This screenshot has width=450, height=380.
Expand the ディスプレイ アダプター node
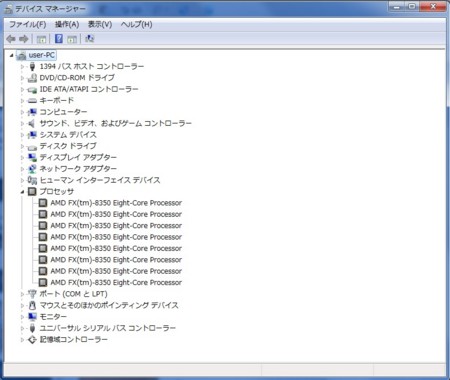click(22, 158)
